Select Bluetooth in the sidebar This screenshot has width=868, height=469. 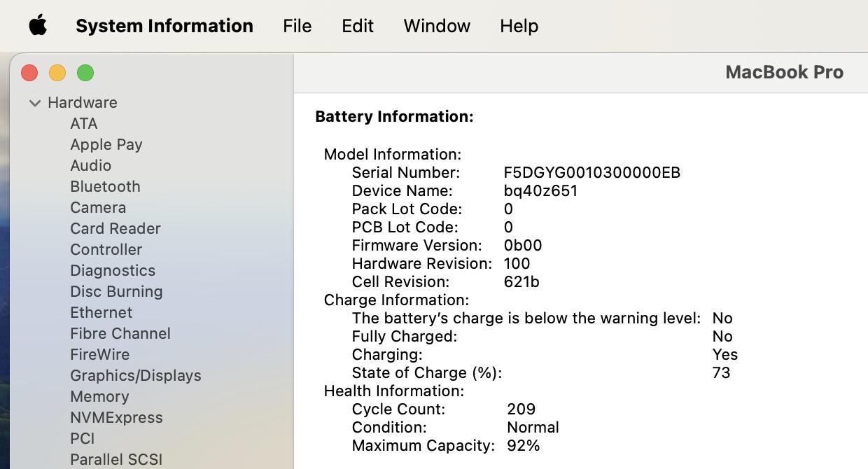(105, 187)
